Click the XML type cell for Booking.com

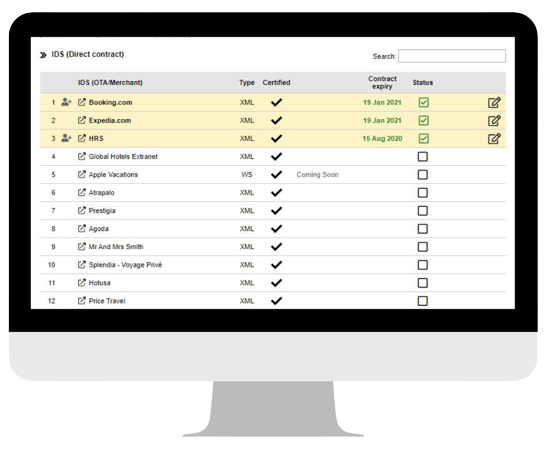coord(247,102)
